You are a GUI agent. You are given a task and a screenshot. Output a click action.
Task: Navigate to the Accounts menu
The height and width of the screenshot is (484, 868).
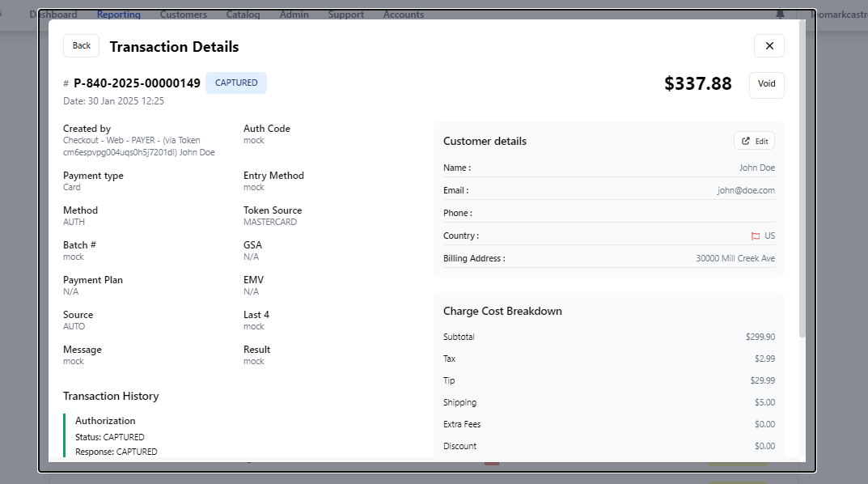(x=403, y=15)
